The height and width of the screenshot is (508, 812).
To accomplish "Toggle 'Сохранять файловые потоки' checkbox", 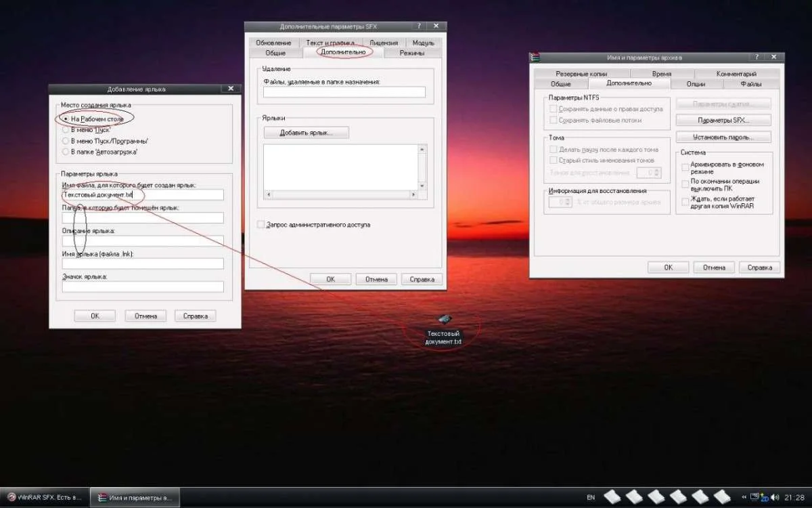I will coord(553,120).
